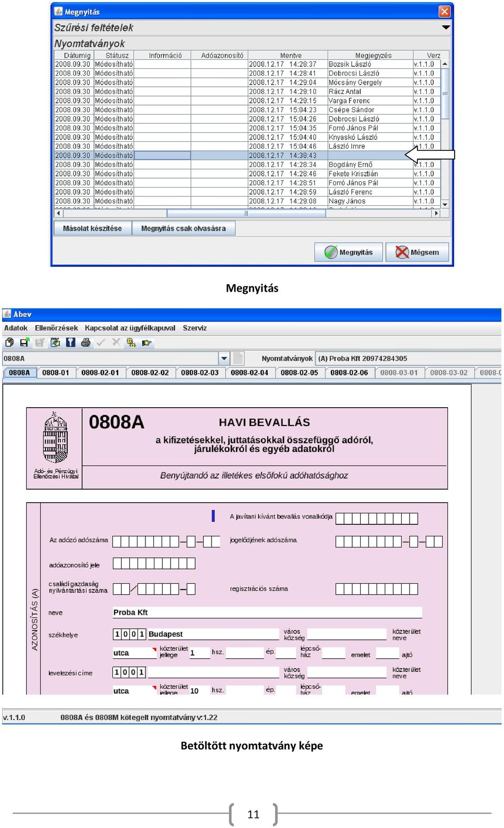This screenshot has height=828, width=504.
Task: Switch to the 0808-02-05 tab
Action: pyautogui.click(x=299, y=372)
